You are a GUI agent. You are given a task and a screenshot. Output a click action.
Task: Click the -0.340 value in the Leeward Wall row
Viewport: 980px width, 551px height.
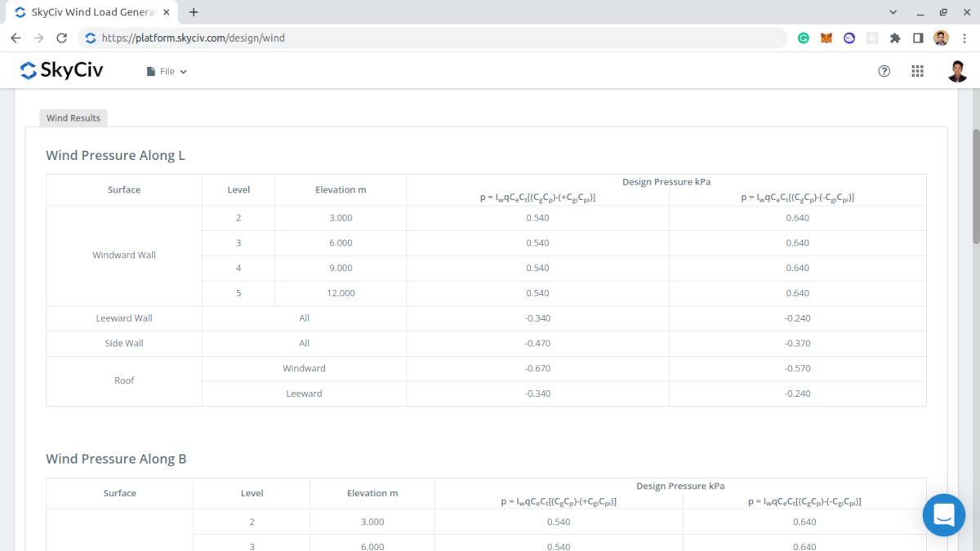(x=537, y=318)
